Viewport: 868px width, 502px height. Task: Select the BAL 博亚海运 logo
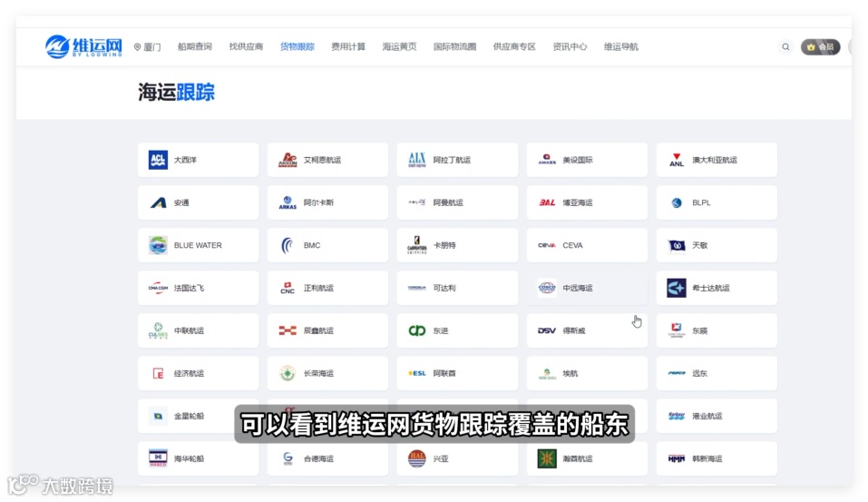[547, 202]
